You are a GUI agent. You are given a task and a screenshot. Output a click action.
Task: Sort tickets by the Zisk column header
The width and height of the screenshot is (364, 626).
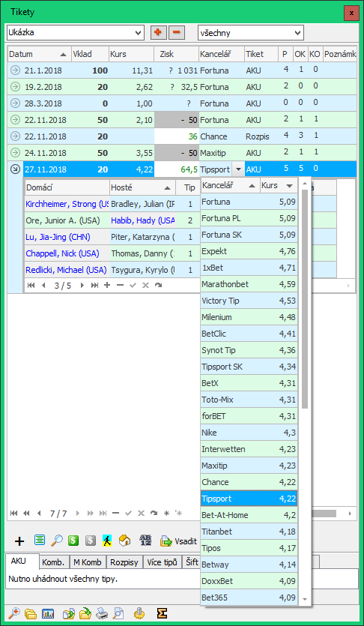(176, 54)
